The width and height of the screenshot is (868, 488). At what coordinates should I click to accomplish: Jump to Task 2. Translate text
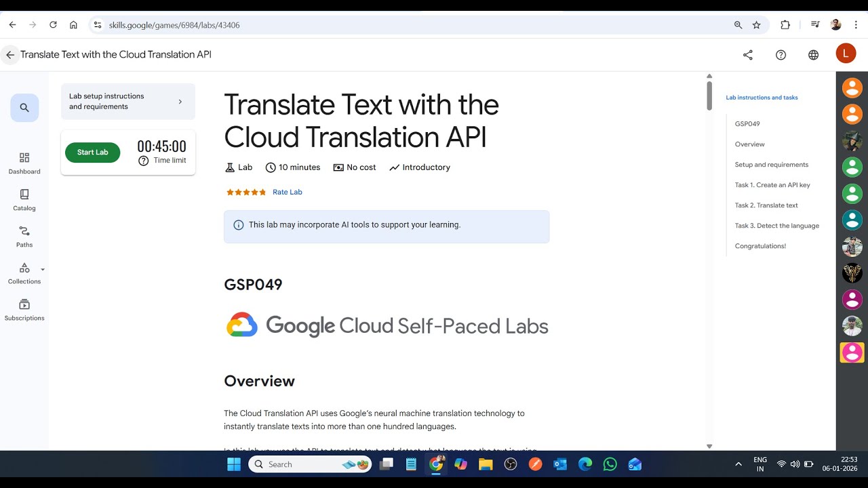(x=766, y=205)
